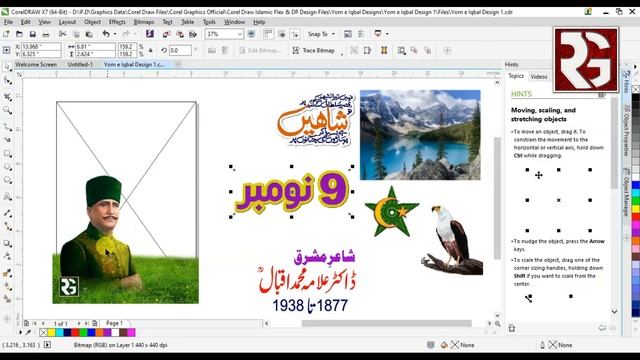This screenshot has width=640, height=360.
Task: Select the mountain lake photo on canvas
Action: pos(420,135)
